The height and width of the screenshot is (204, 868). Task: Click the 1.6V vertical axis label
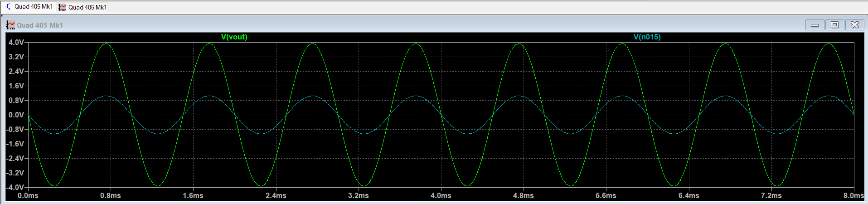pyautogui.click(x=16, y=86)
